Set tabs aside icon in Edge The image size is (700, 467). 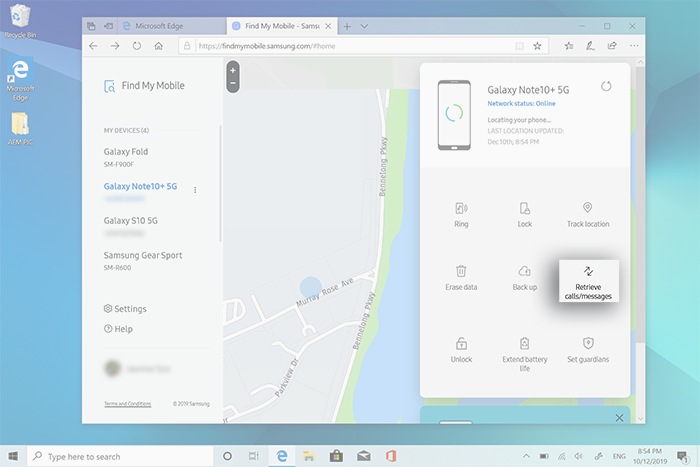(108, 26)
